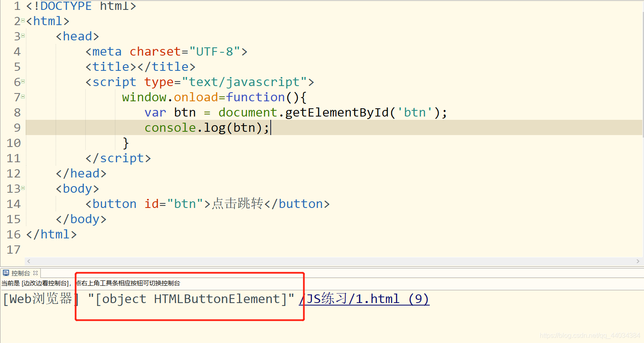Click line number 17 in the gutter

coord(14,250)
